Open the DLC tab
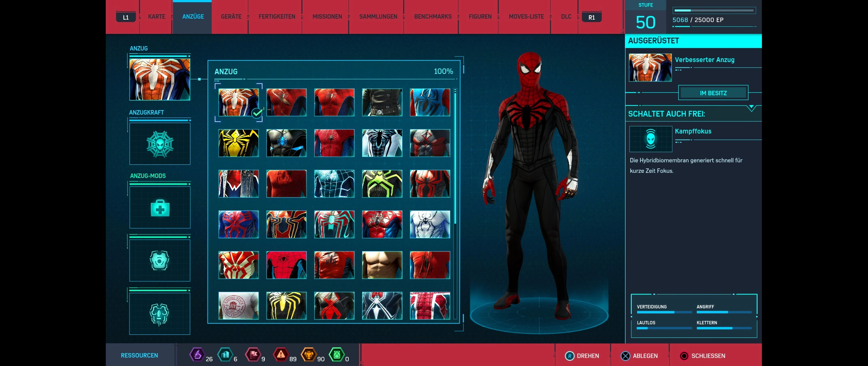This screenshot has height=366, width=868. (566, 17)
